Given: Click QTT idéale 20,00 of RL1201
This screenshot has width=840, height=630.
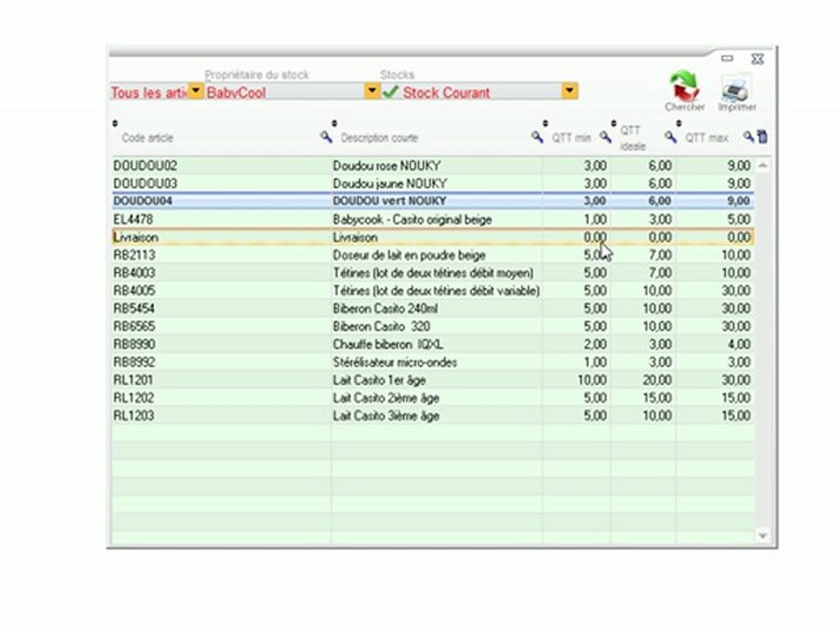Looking at the screenshot, I should [x=657, y=380].
